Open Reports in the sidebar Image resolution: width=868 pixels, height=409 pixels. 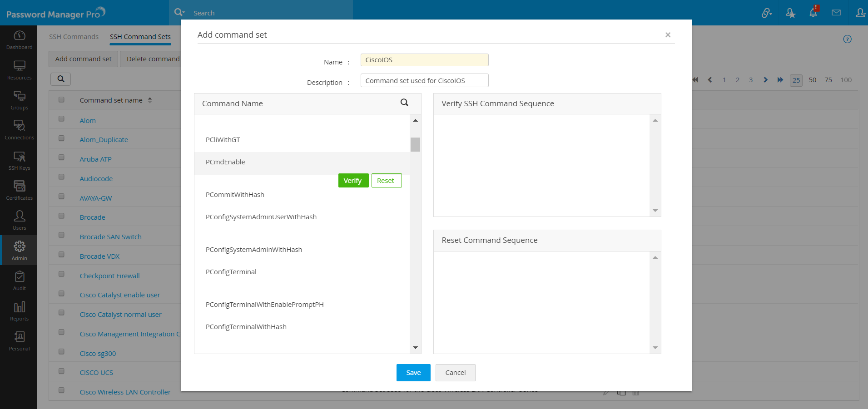point(19,311)
